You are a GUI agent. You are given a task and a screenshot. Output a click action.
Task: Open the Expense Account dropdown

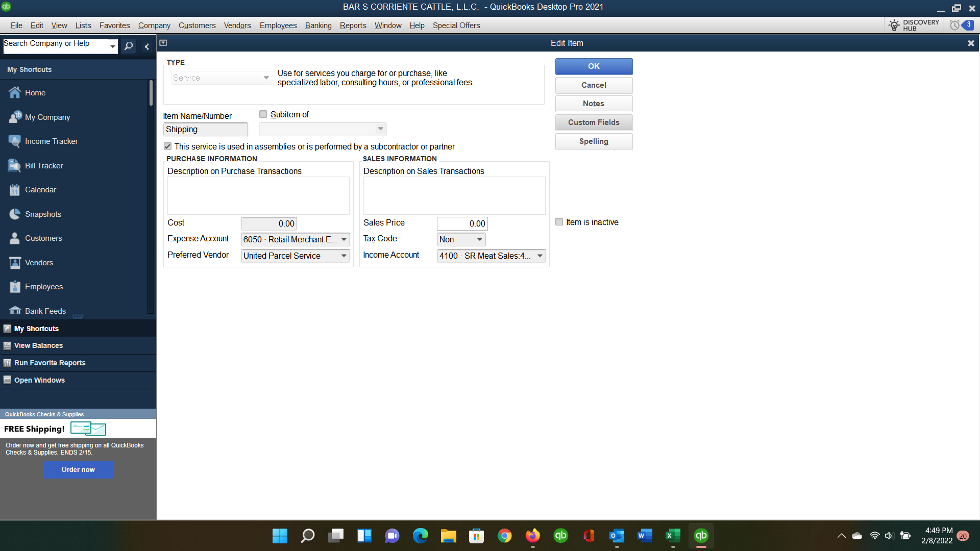click(x=344, y=239)
